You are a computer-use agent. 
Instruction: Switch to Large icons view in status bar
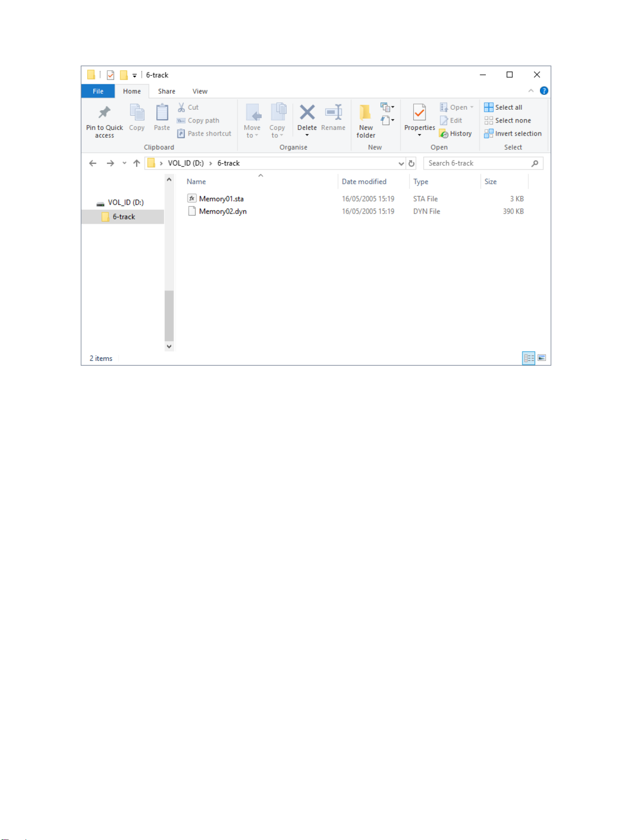[542, 358]
